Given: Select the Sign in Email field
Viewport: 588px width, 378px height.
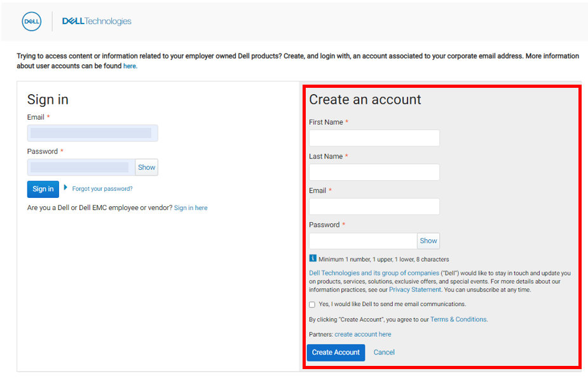Looking at the screenshot, I should (x=92, y=134).
